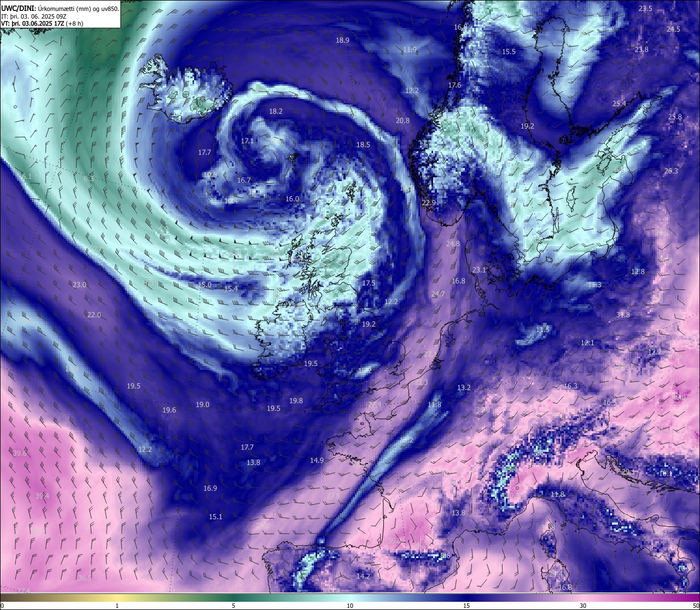The height and width of the screenshot is (610, 700).
Task: Click the 39.4 value label
Action: point(42,496)
